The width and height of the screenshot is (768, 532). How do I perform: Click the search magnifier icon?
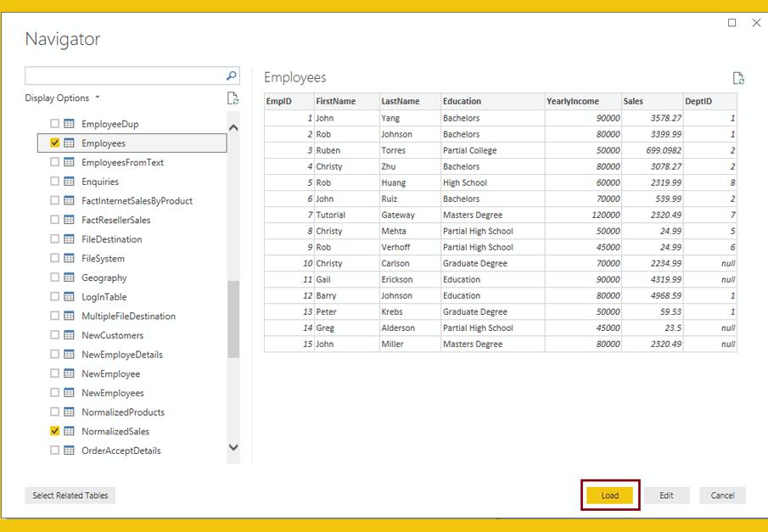tap(231, 76)
